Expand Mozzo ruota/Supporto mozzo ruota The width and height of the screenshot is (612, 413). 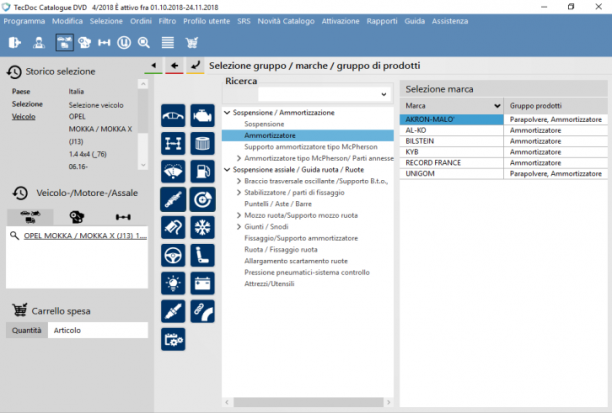click(x=239, y=215)
